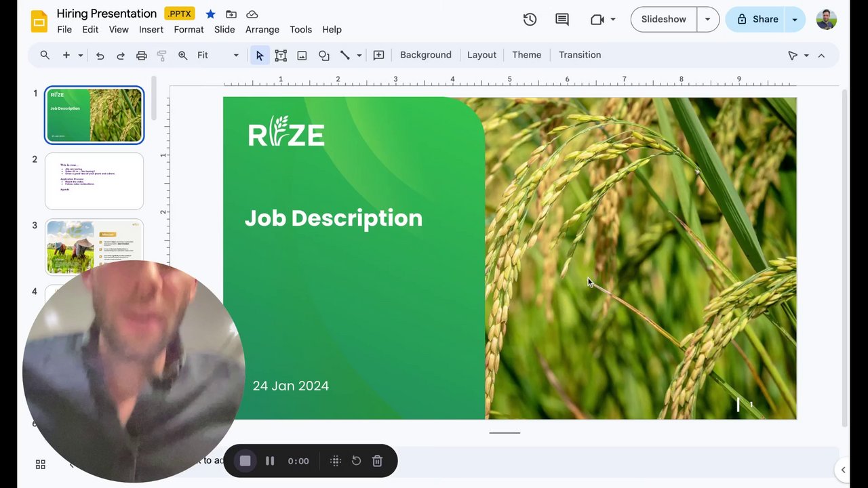Click the Background toolbar button
The height and width of the screenshot is (488, 868).
[426, 55]
